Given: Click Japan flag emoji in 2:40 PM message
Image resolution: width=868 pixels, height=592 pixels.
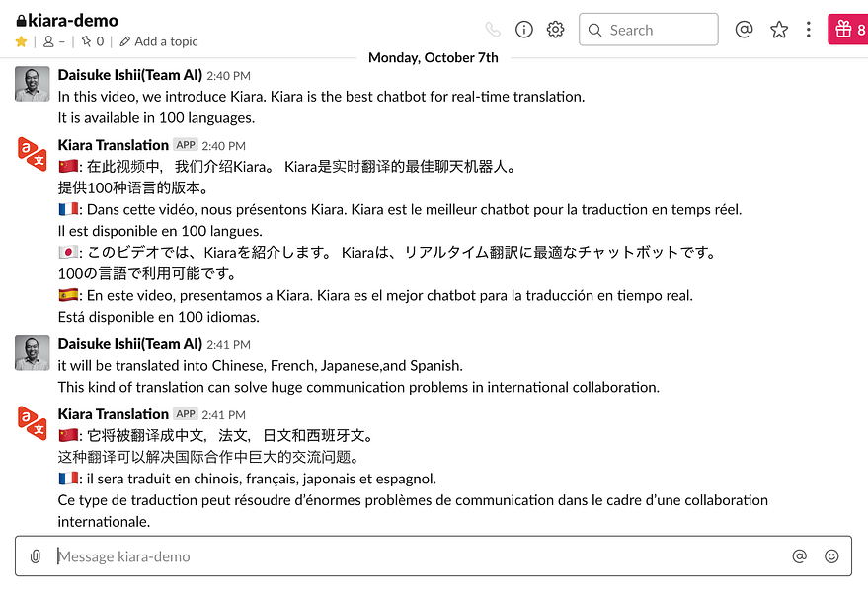Looking at the screenshot, I should 68,253.
